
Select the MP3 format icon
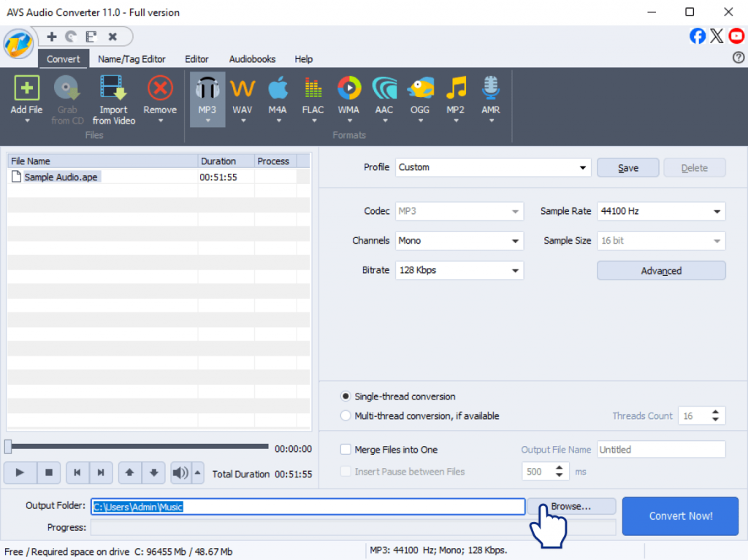click(x=207, y=89)
